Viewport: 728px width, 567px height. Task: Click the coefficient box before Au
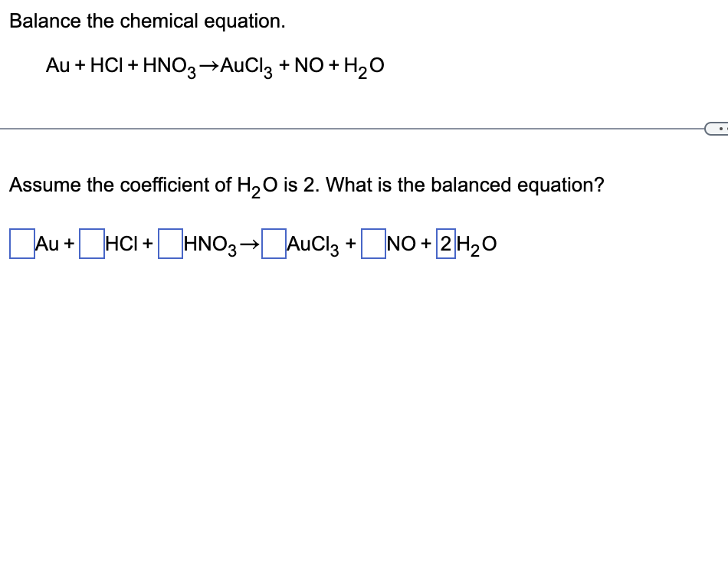[21, 244]
